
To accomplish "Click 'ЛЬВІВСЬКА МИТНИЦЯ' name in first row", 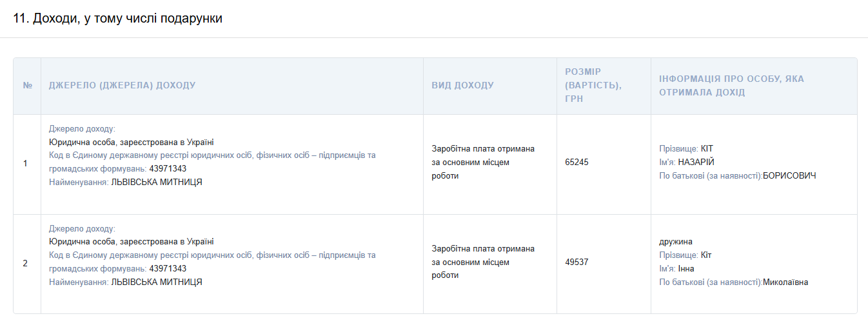I will (x=157, y=182).
